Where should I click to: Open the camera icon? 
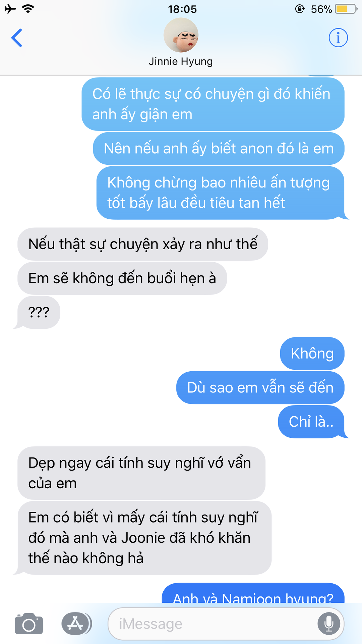[29, 624]
